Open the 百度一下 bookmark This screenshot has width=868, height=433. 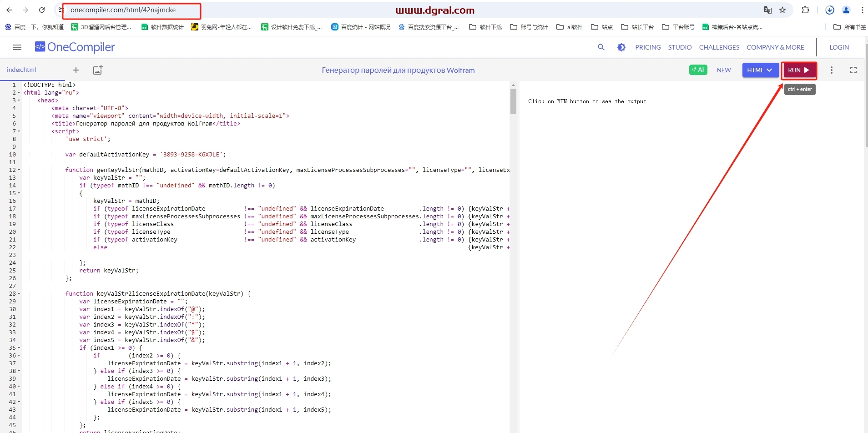[x=35, y=27]
